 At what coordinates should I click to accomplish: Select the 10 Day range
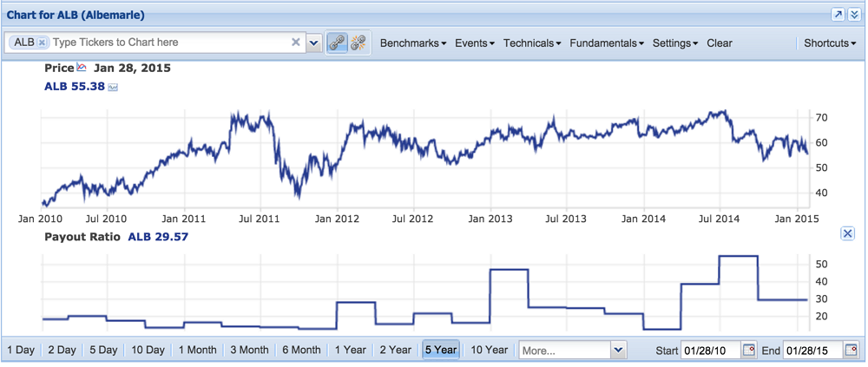click(148, 350)
